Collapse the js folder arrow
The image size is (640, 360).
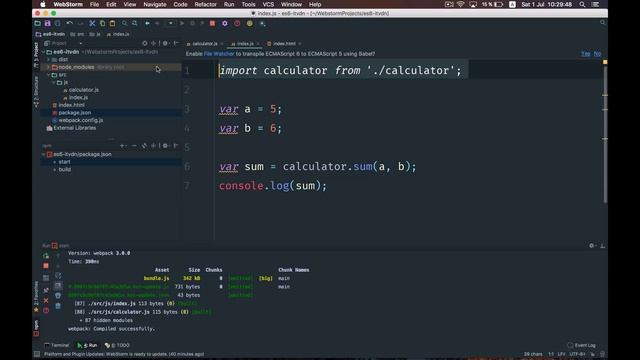point(53,82)
